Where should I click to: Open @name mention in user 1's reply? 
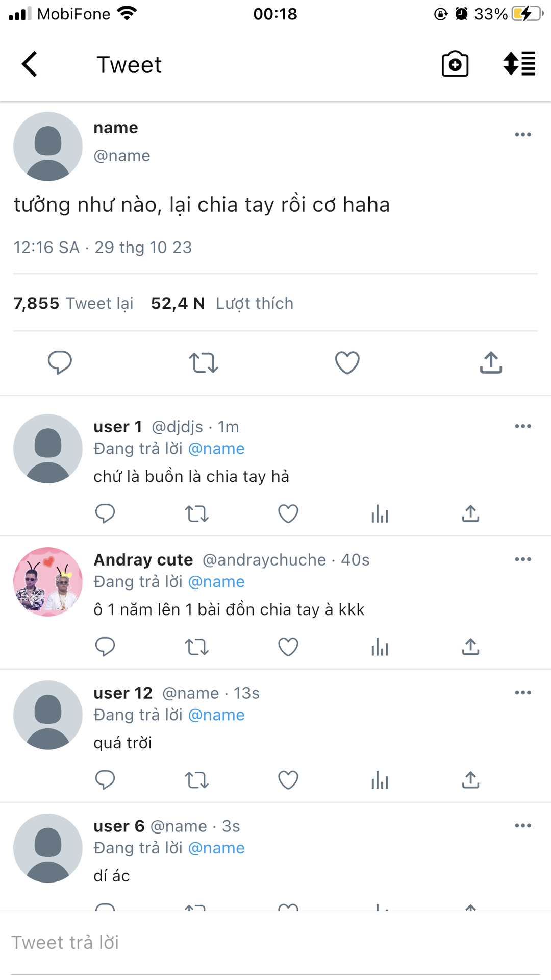(x=216, y=449)
